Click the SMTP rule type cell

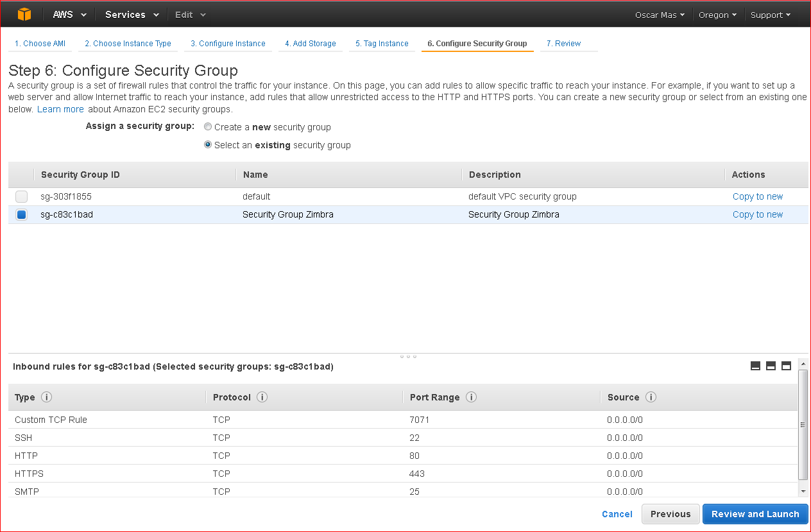(26, 492)
